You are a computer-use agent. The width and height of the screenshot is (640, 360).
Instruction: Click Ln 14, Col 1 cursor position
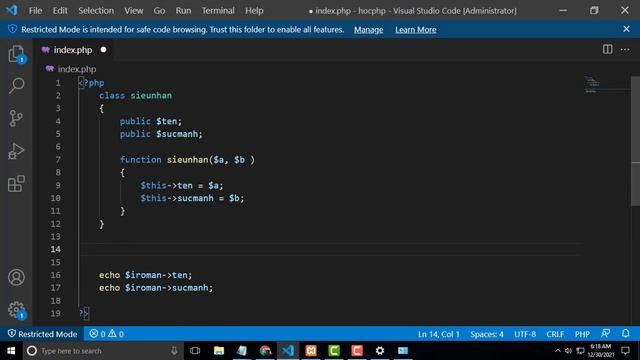[x=438, y=334]
